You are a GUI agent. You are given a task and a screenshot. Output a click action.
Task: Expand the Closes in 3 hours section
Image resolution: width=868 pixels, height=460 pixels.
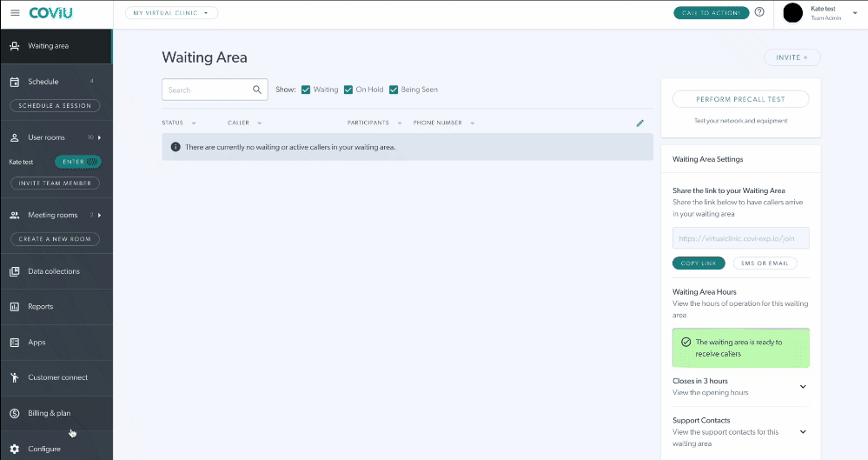click(802, 387)
